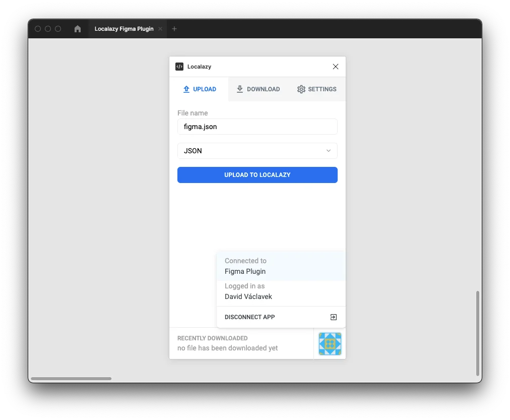Select the Logged in as David Václavek entry
Screen dimensions: 510x420
click(281, 291)
